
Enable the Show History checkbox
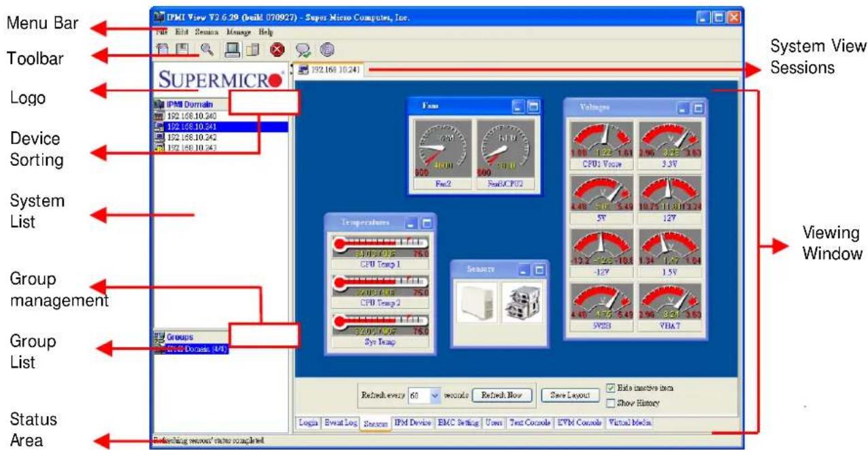coord(610,402)
